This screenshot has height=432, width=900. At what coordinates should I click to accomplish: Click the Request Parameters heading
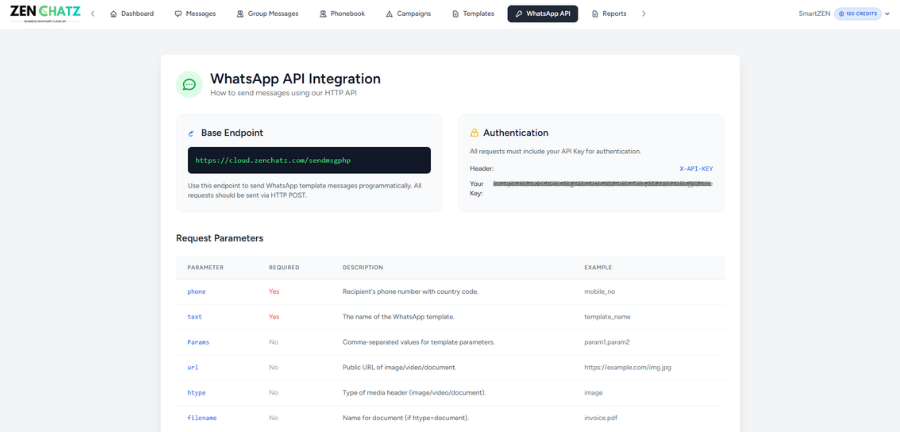click(x=220, y=238)
